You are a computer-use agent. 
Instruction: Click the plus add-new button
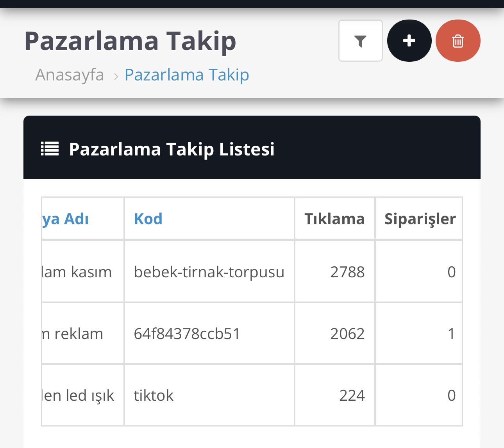(409, 41)
